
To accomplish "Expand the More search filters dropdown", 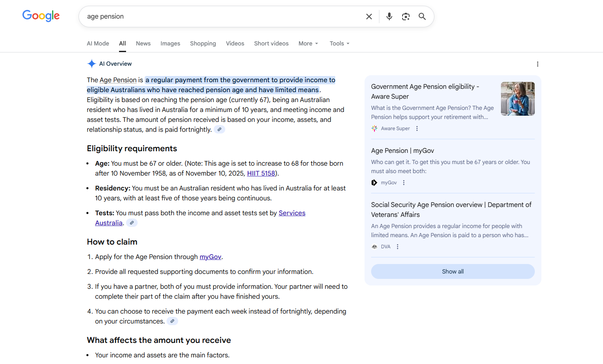I will 308,43.
